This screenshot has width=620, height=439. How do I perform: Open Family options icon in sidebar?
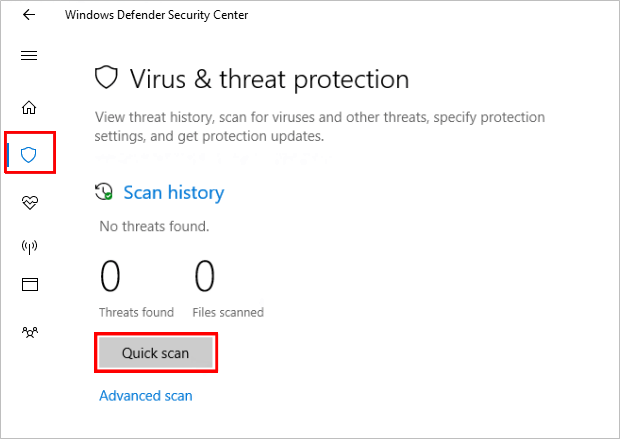point(29,330)
